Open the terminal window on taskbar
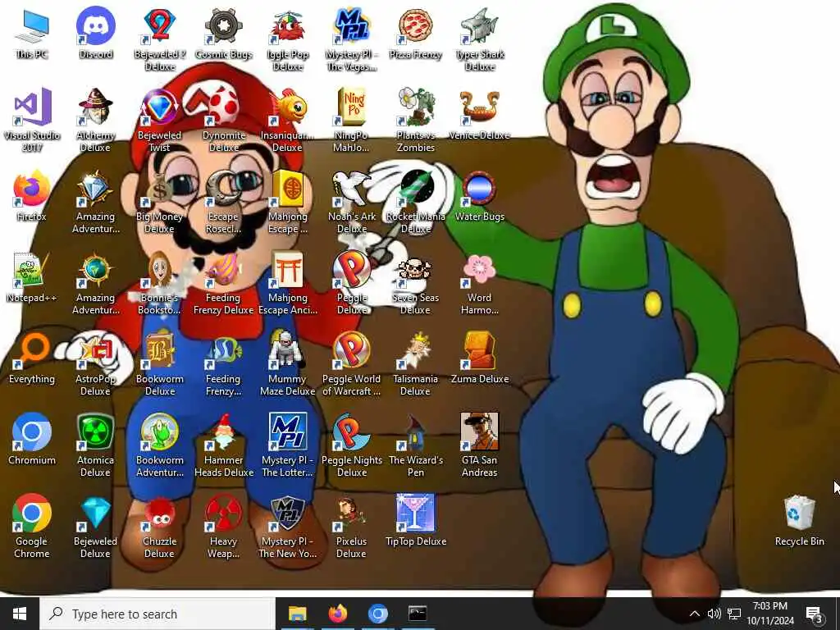The image size is (840, 630). 418,614
